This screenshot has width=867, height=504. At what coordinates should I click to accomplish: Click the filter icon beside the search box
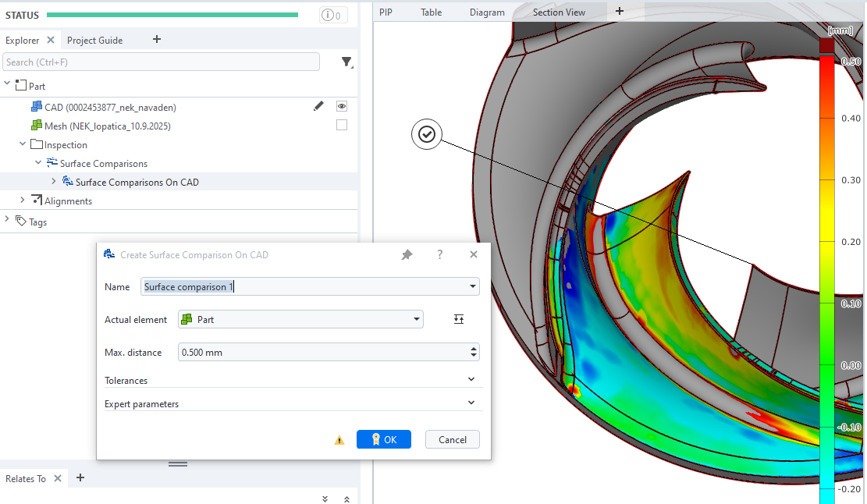click(x=346, y=62)
